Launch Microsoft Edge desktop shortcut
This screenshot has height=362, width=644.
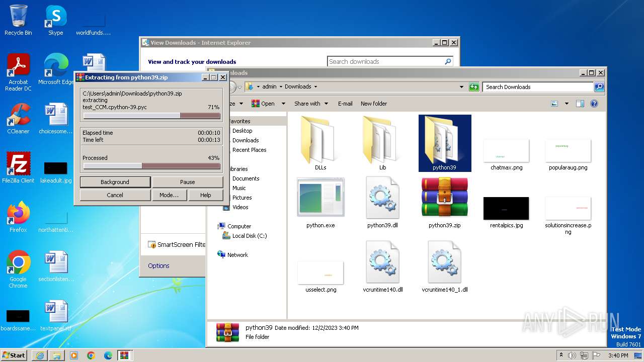tap(56, 69)
